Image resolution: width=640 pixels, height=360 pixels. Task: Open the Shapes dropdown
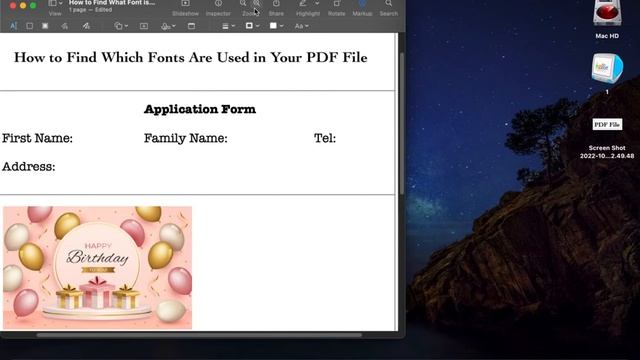tap(121, 26)
